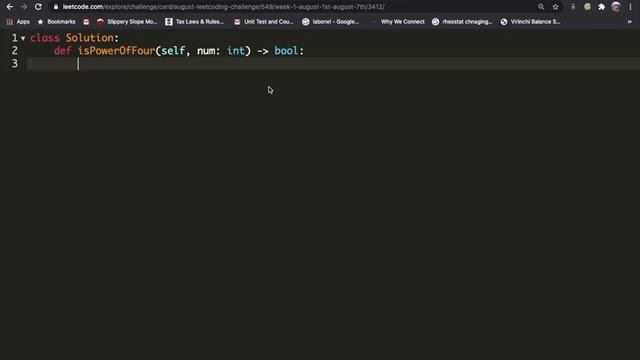This screenshot has width=640, height=360.
Task: Click the Solution class name
Action: coord(90,38)
